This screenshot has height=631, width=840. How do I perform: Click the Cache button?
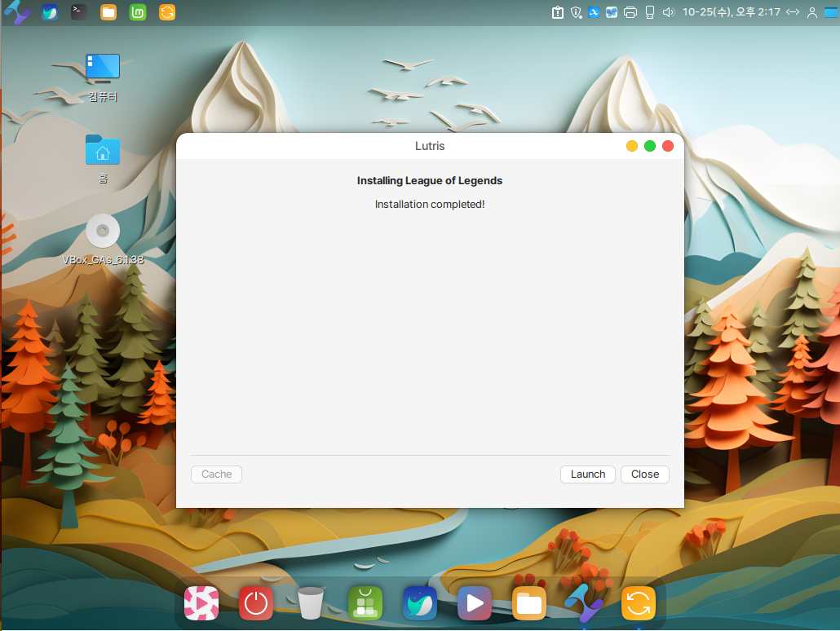tap(216, 474)
